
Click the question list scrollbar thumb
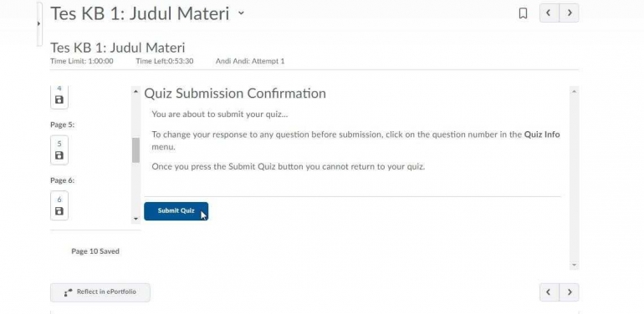[135, 150]
